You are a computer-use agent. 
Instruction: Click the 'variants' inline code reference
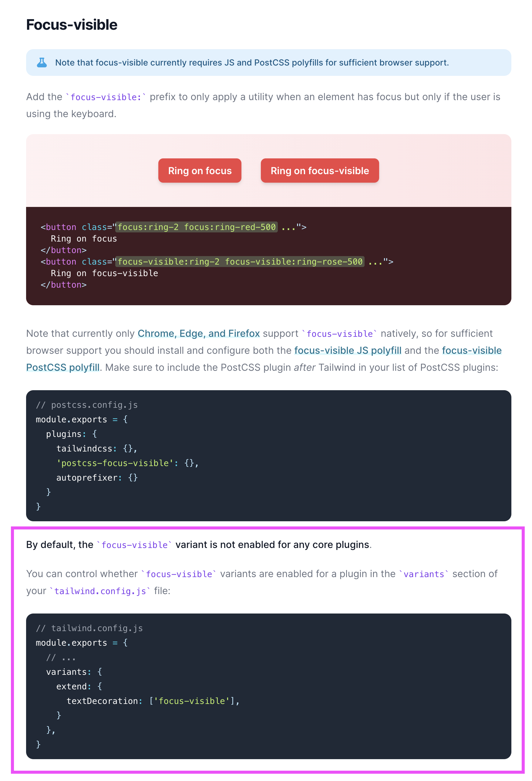tap(423, 574)
